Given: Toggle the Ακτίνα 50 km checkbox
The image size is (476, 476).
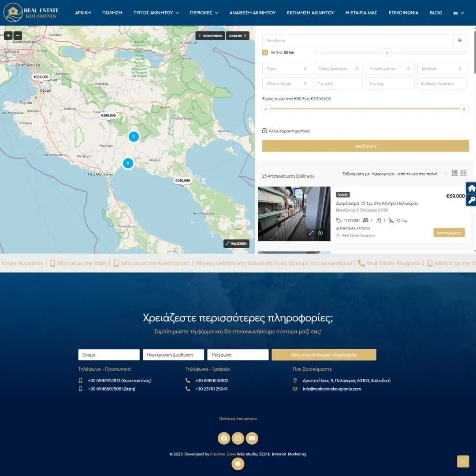Looking at the screenshot, I should tap(265, 52).
